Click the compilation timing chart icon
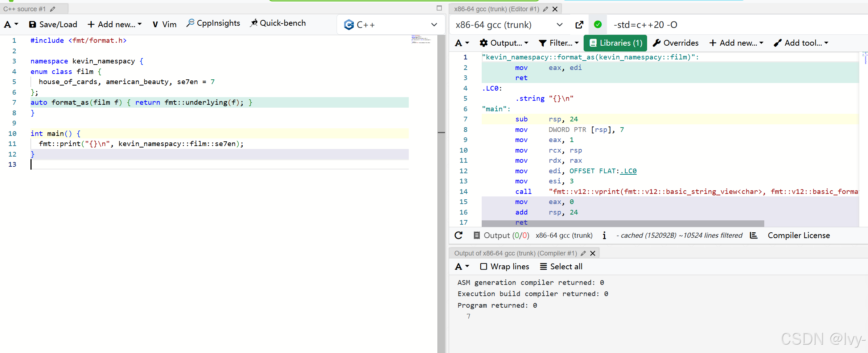 (x=754, y=236)
